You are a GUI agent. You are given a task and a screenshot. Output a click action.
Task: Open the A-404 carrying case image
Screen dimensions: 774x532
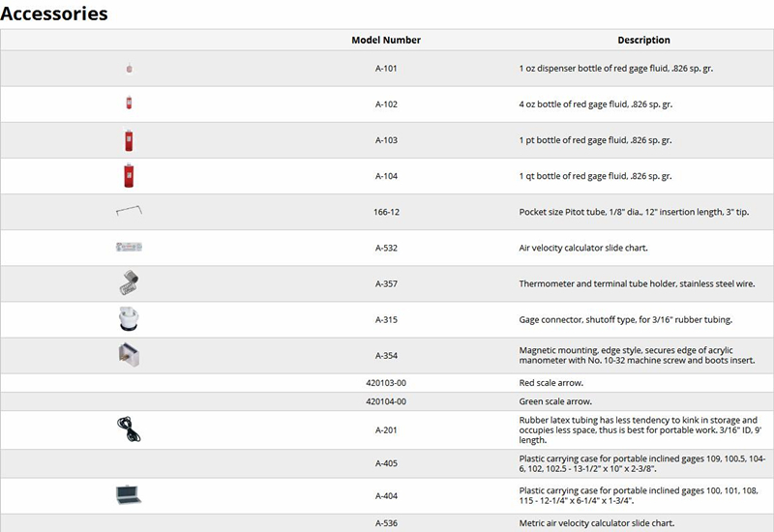pos(129,494)
